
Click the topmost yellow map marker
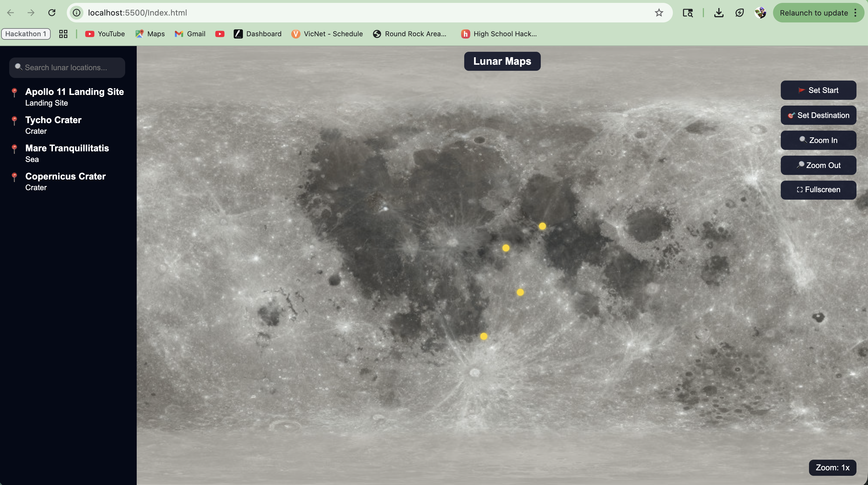(x=542, y=226)
